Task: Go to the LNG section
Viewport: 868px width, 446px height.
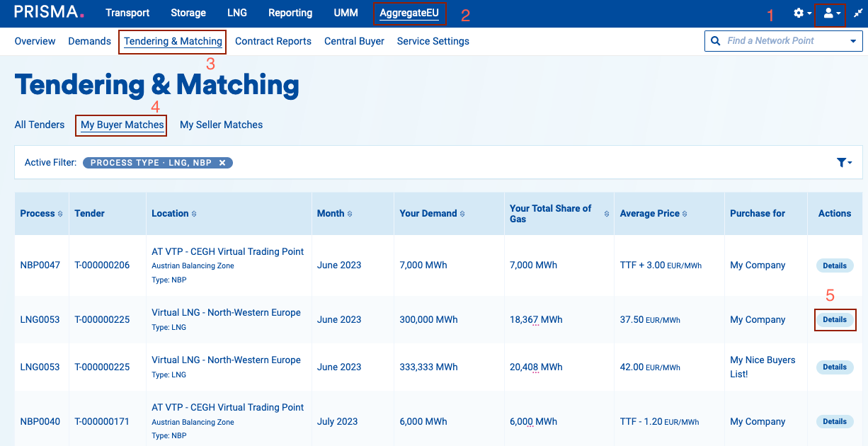Action: click(x=237, y=13)
